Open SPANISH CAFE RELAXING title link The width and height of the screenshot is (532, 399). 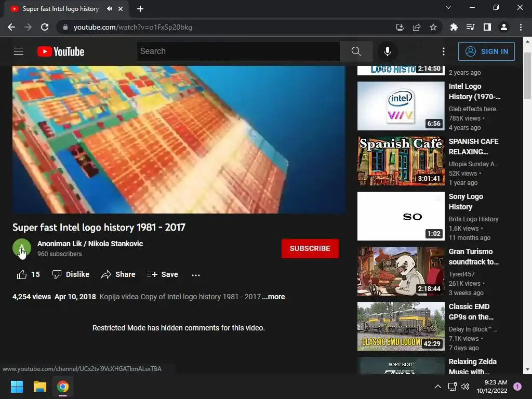(x=473, y=146)
